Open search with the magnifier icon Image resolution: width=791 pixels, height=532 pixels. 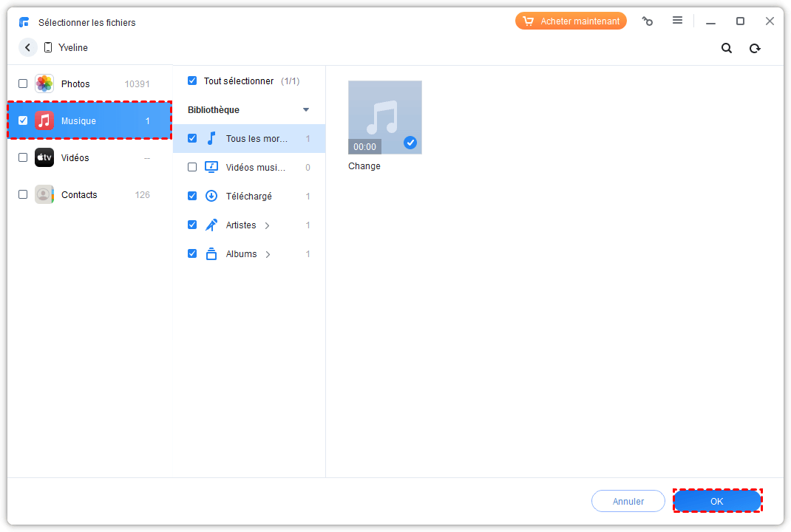(x=727, y=48)
